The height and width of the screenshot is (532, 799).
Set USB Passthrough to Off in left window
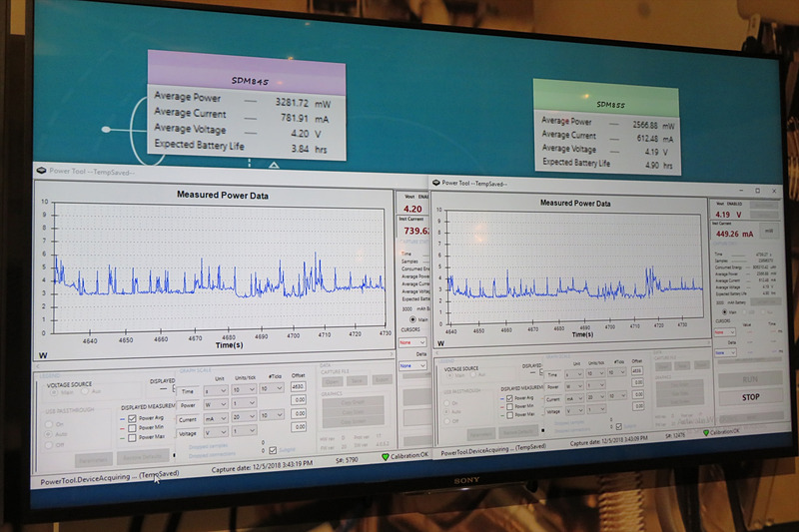tap(49, 445)
